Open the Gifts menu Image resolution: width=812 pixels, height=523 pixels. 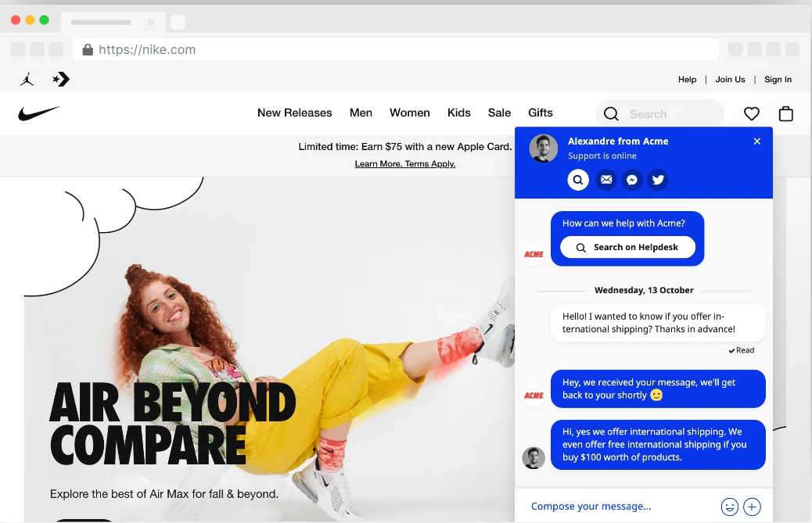point(540,113)
